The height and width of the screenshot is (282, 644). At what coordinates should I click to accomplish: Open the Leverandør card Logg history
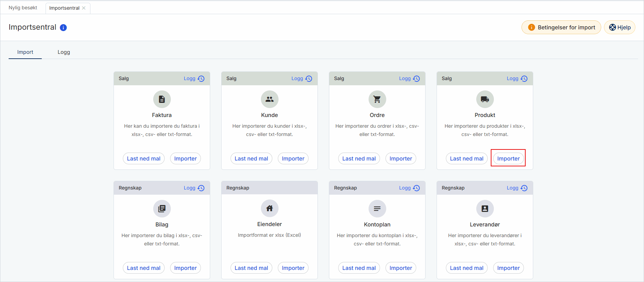(517, 188)
